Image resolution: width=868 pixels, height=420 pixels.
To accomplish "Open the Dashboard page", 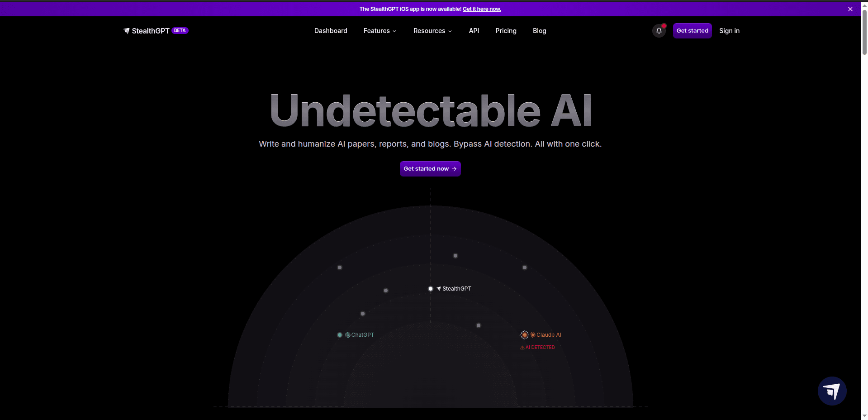I will point(331,31).
